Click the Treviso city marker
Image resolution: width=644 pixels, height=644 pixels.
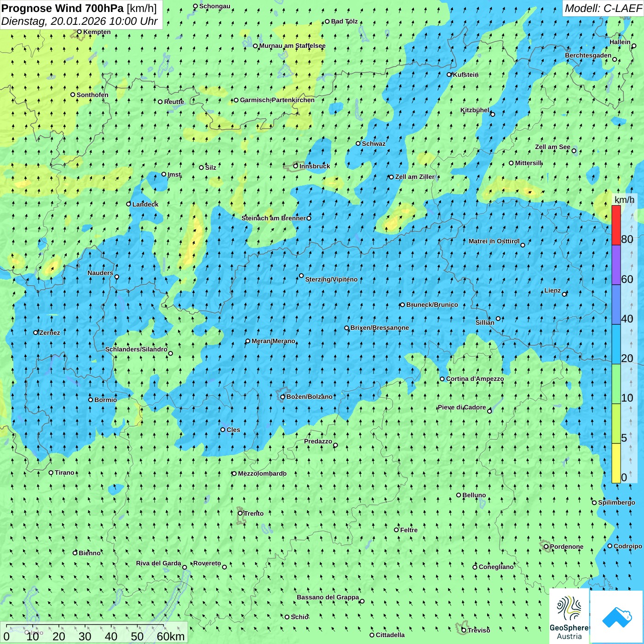[x=464, y=630]
